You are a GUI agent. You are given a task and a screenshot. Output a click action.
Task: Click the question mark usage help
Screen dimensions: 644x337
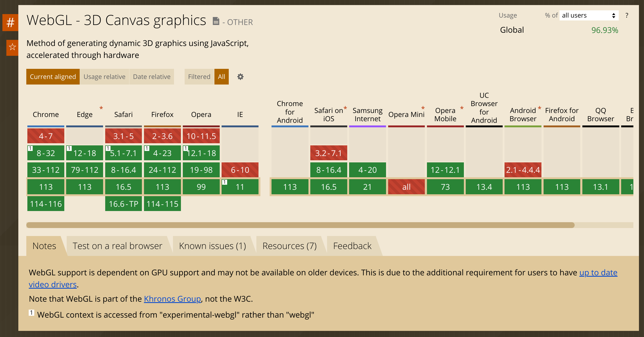tap(627, 15)
